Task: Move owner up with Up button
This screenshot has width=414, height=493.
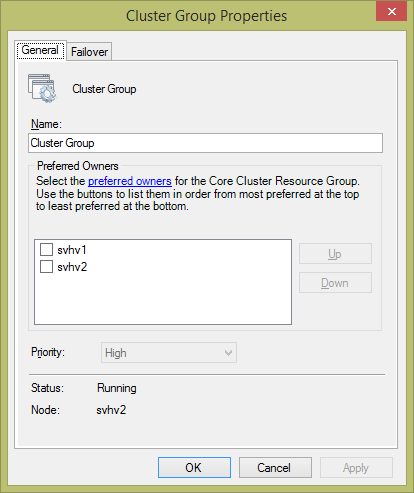Action: [335, 254]
